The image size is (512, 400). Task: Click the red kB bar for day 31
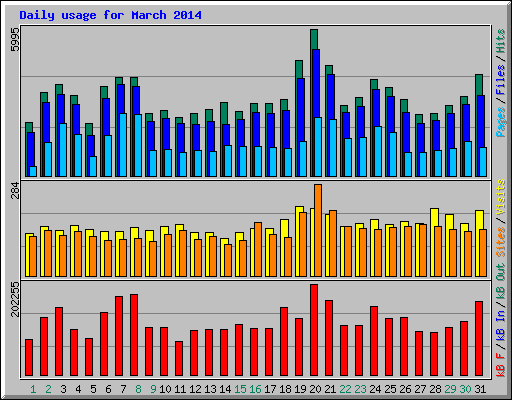click(x=479, y=339)
